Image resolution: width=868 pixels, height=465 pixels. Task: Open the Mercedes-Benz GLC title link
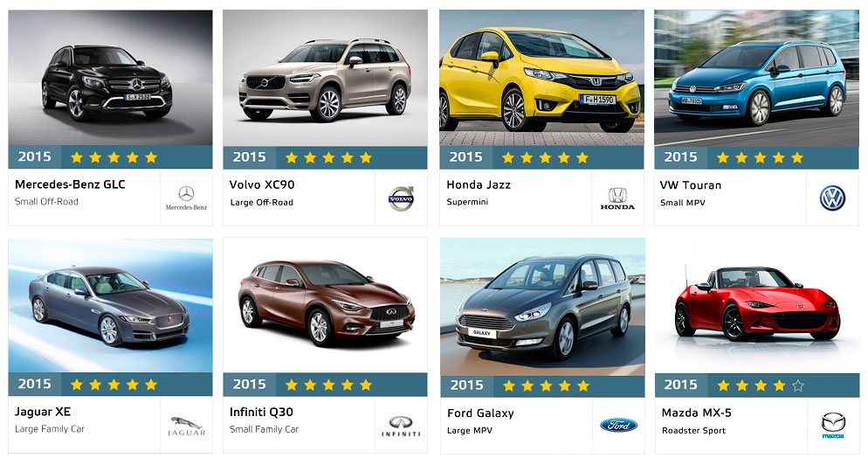tap(70, 184)
